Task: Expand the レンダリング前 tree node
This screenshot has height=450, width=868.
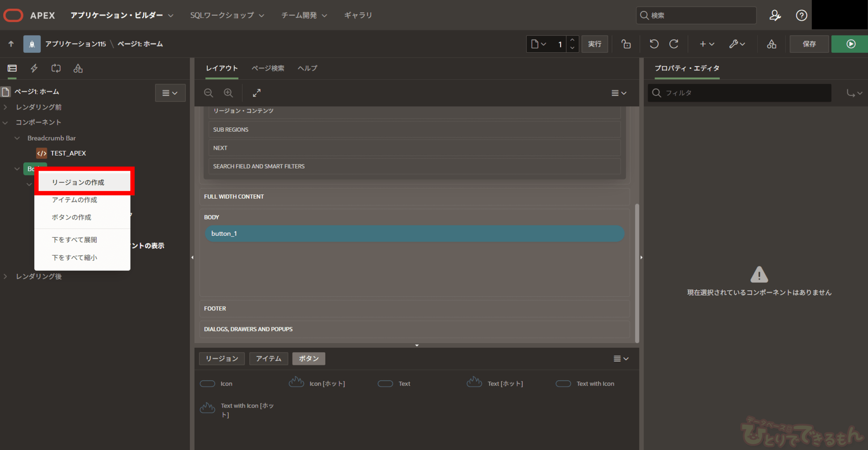Action: point(5,107)
